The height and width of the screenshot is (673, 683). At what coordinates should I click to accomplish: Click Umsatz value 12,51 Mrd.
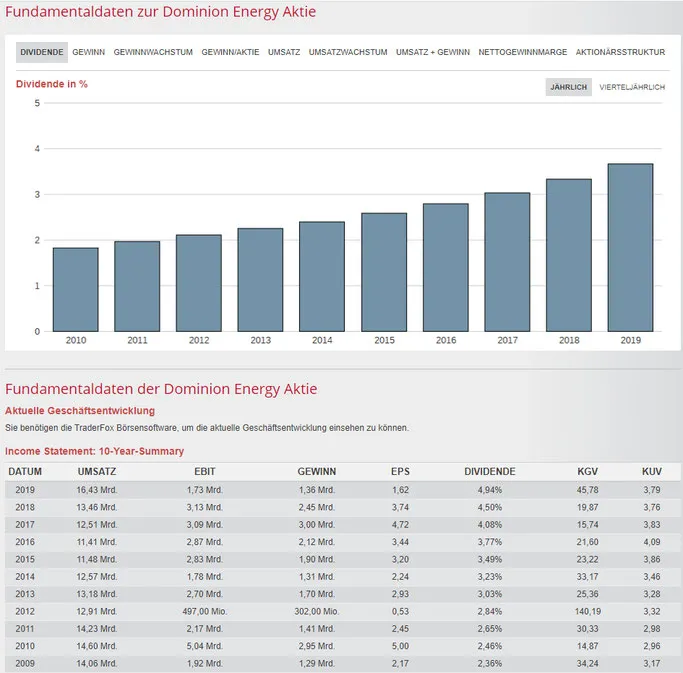point(97,524)
